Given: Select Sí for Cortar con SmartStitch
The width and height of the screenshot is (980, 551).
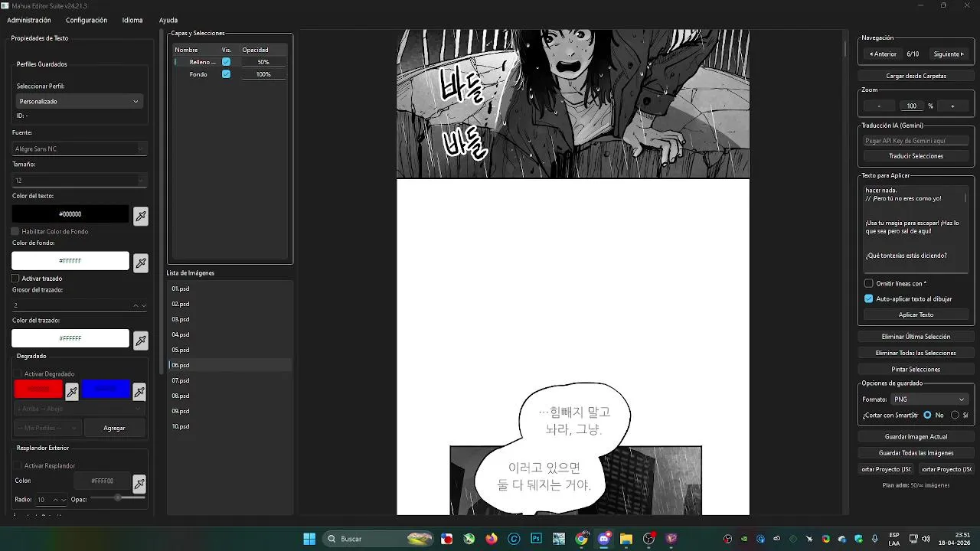Looking at the screenshot, I should coord(955,415).
